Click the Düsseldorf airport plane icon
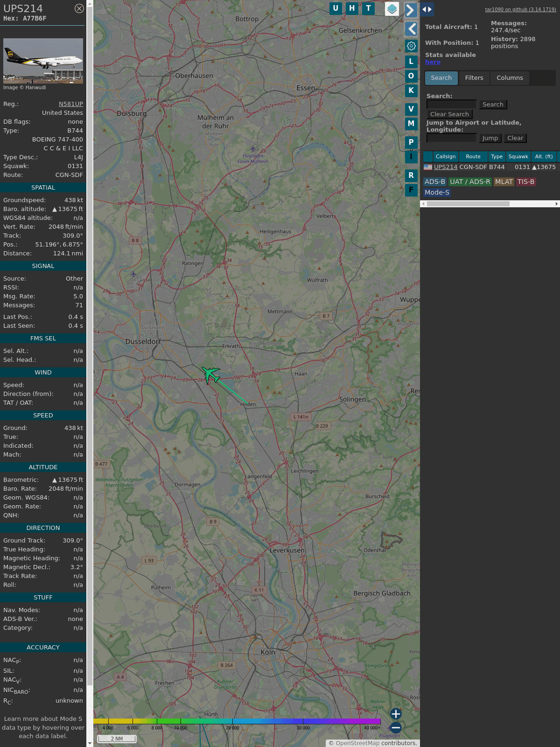This screenshot has height=747, width=560. point(133,274)
